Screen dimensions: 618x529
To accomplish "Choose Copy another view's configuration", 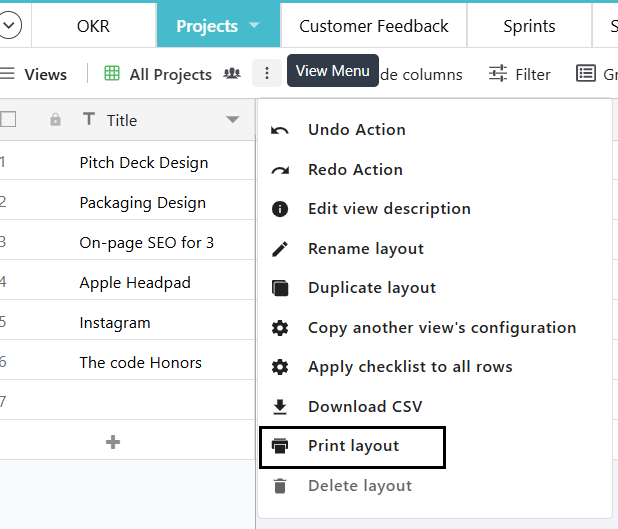I will coord(442,328).
